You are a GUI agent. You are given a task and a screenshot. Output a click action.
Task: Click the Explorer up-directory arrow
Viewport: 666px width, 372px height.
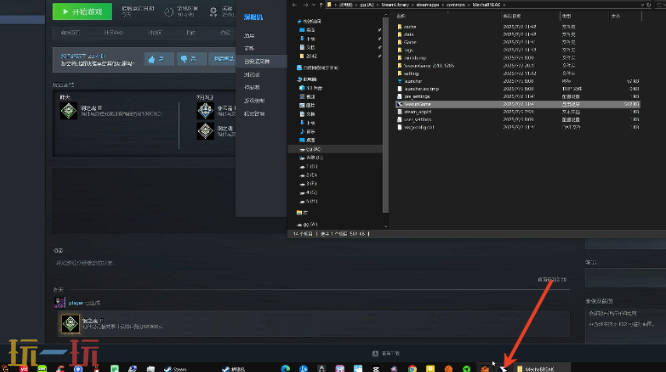click(321, 5)
